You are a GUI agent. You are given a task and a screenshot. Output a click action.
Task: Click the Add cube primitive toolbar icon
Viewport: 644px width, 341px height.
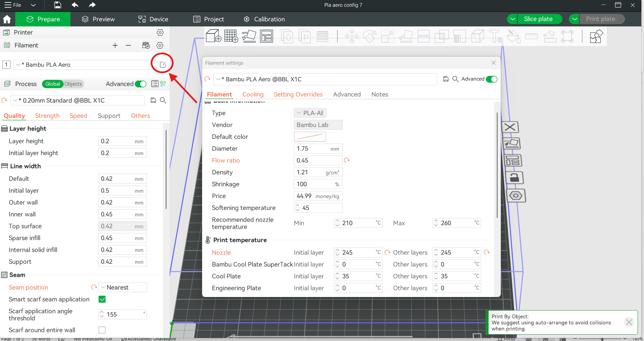213,36
